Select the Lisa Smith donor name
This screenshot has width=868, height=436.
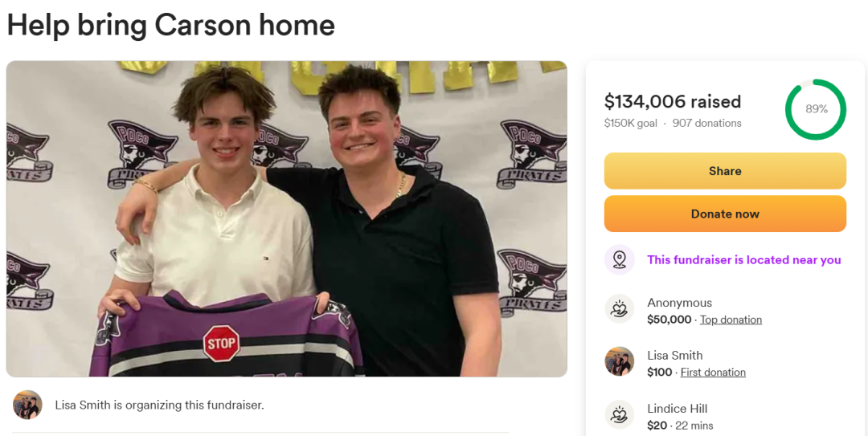pyautogui.click(x=675, y=355)
